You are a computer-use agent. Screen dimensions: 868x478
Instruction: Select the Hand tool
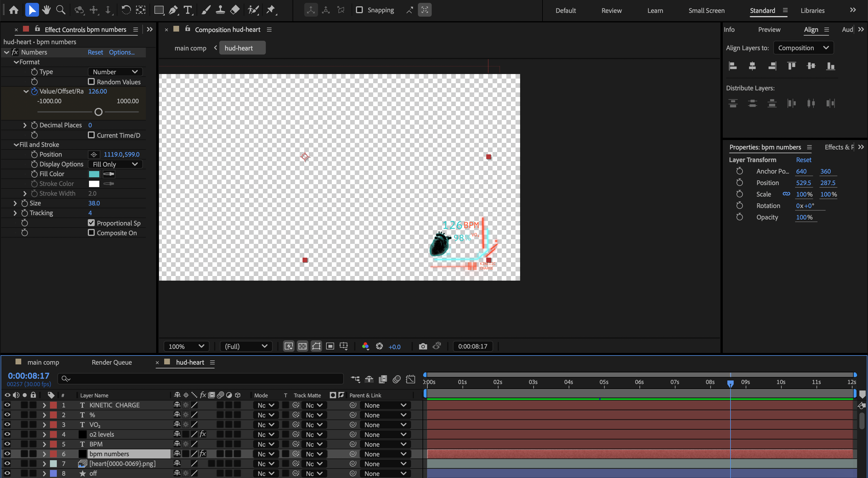point(46,10)
